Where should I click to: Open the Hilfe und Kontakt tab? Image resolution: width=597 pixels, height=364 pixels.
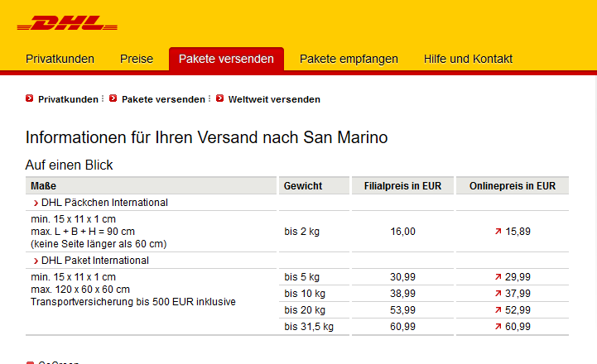point(468,59)
